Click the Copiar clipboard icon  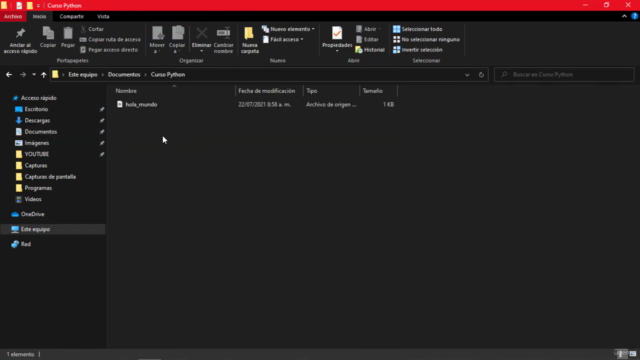[x=48, y=37]
